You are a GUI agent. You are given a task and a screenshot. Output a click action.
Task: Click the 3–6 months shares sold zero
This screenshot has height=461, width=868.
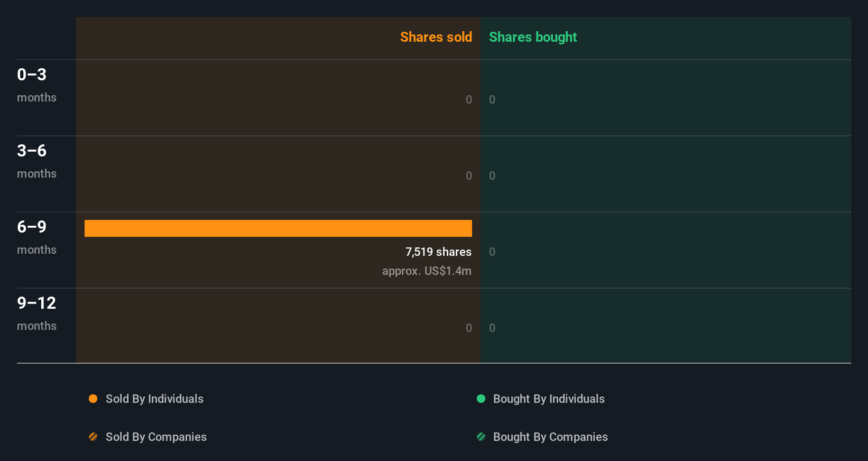click(469, 176)
